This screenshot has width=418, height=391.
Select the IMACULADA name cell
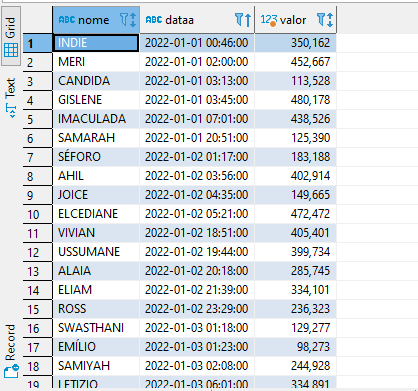click(x=96, y=119)
